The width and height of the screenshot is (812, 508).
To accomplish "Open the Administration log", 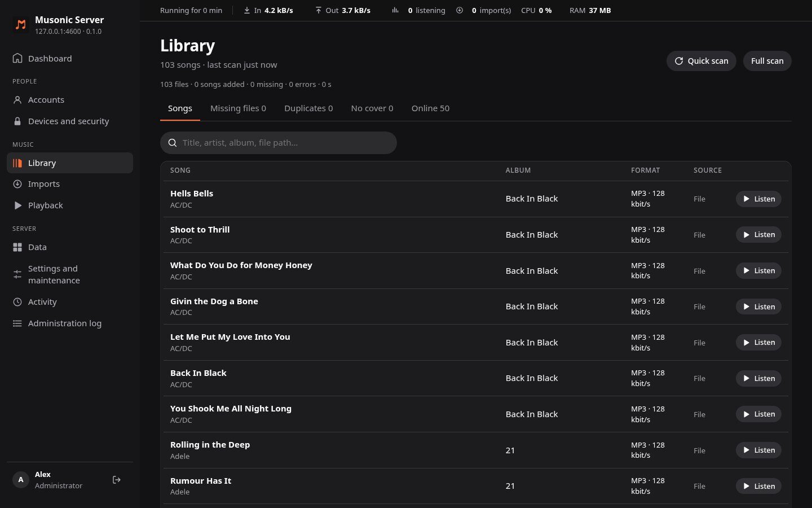I will [70, 323].
